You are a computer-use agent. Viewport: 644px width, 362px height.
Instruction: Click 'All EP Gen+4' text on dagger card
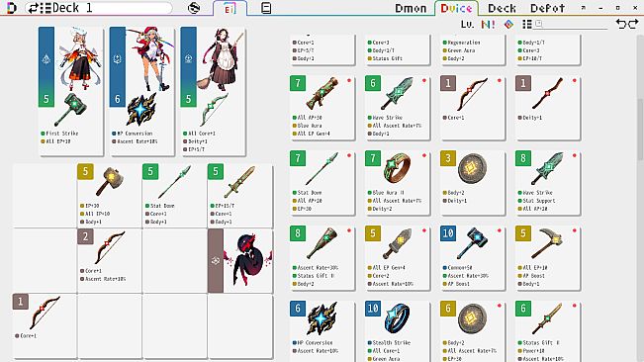coord(389,268)
